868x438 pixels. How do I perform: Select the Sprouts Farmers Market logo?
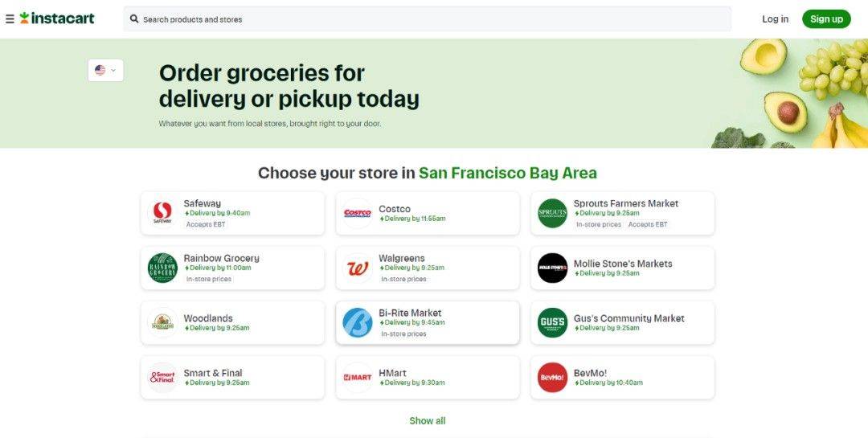pyautogui.click(x=552, y=213)
